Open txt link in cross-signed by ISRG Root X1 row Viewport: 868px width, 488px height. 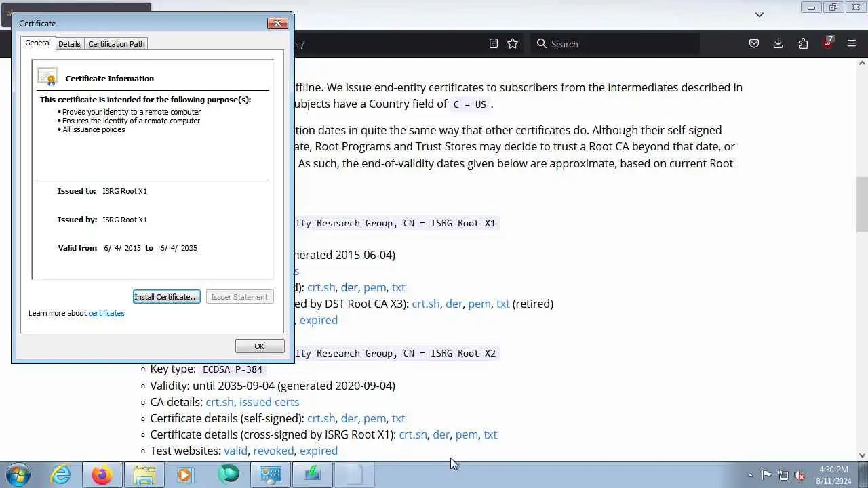tap(490, 434)
